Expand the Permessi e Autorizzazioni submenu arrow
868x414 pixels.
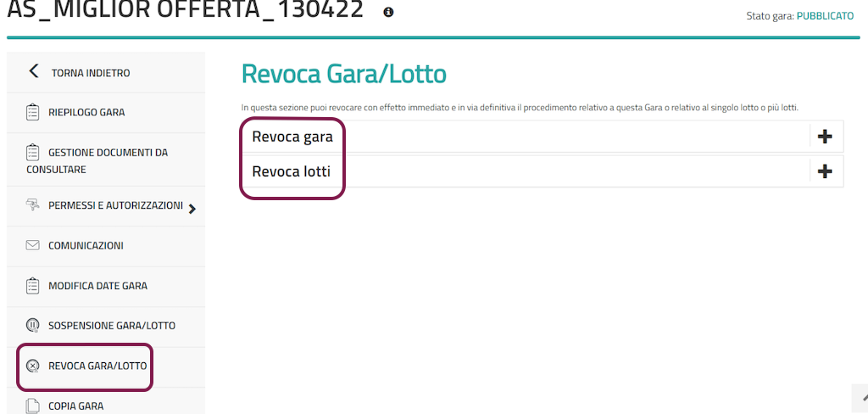192,209
